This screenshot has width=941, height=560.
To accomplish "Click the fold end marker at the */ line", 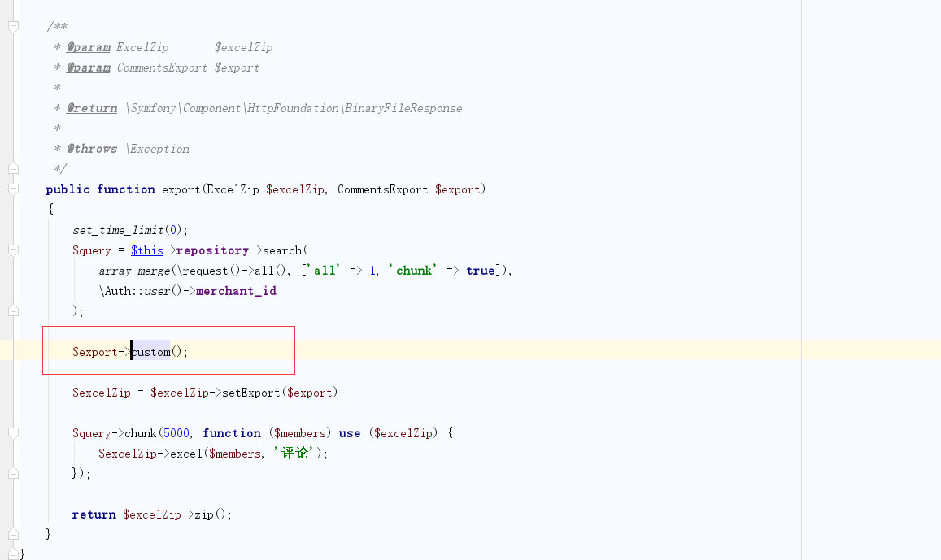I will pos(13,168).
